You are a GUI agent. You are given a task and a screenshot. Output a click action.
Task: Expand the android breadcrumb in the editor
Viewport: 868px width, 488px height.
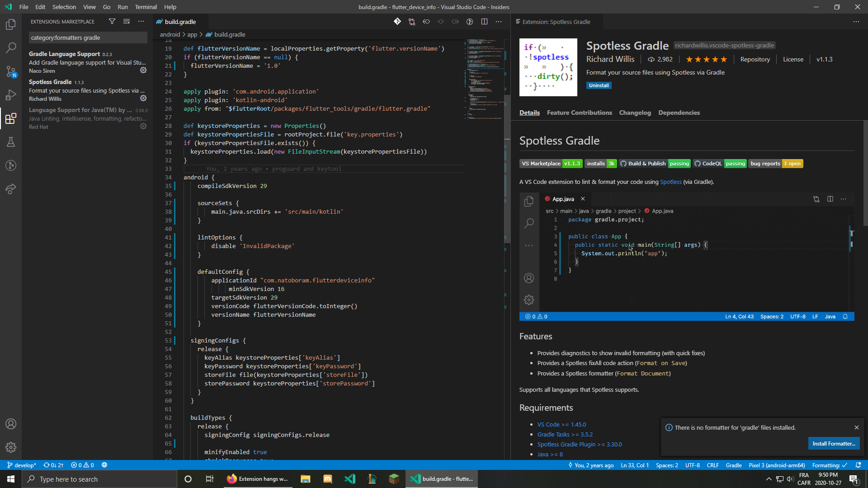tap(170, 34)
